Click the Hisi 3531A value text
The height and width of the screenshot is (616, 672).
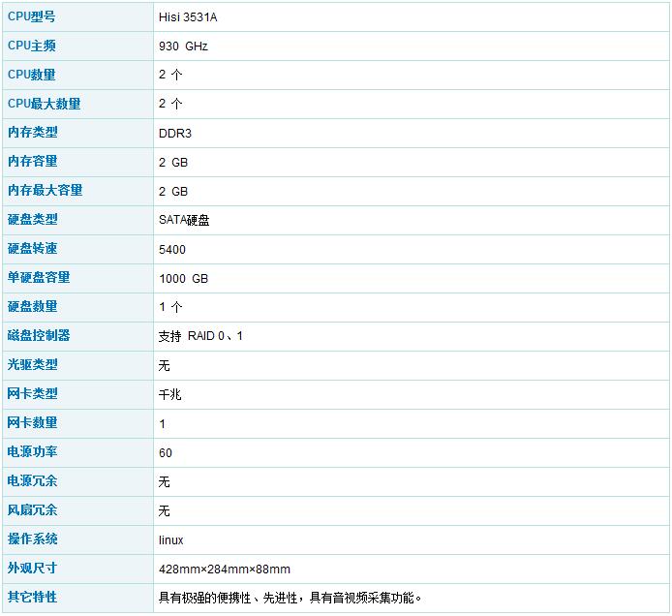(x=188, y=17)
